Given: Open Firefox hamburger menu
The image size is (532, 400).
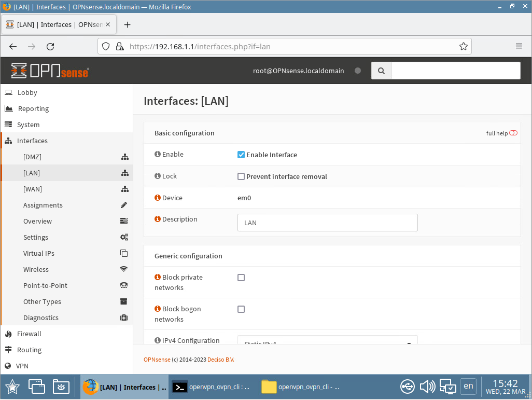Looking at the screenshot, I should pos(519,46).
